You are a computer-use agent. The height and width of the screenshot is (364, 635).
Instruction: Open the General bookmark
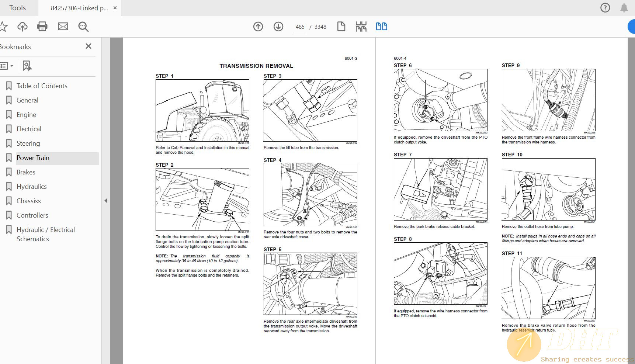tap(27, 100)
